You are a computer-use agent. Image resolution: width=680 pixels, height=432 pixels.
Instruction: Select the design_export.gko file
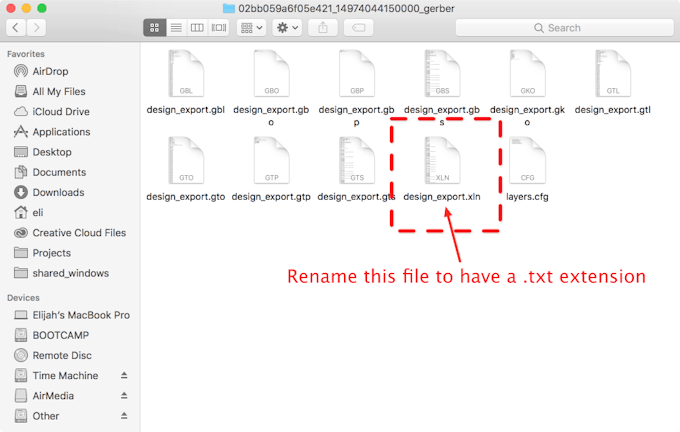(527, 88)
